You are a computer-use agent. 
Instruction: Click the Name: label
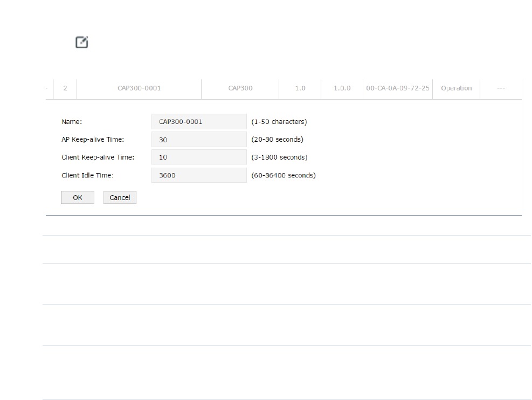click(x=72, y=121)
